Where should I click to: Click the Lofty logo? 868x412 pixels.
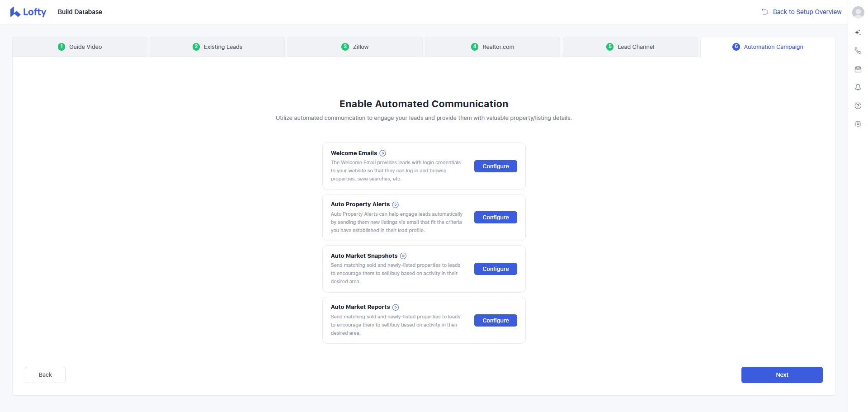28,12
